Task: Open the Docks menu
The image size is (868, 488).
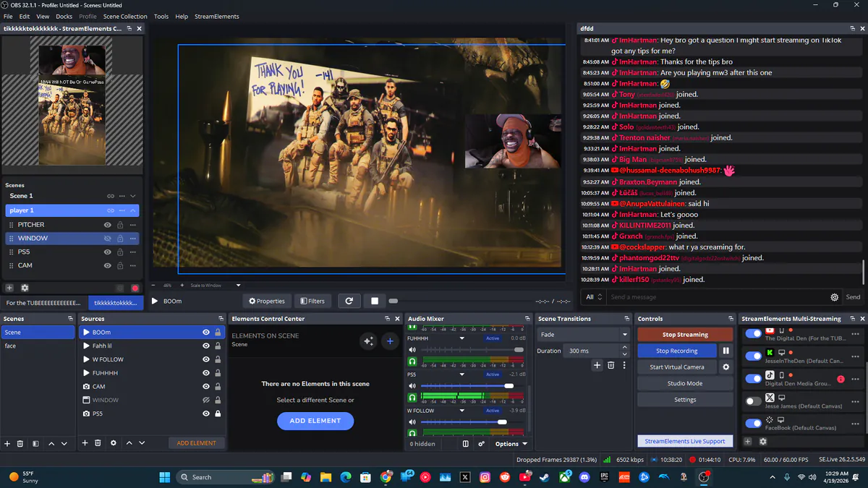Action: pyautogui.click(x=64, y=16)
